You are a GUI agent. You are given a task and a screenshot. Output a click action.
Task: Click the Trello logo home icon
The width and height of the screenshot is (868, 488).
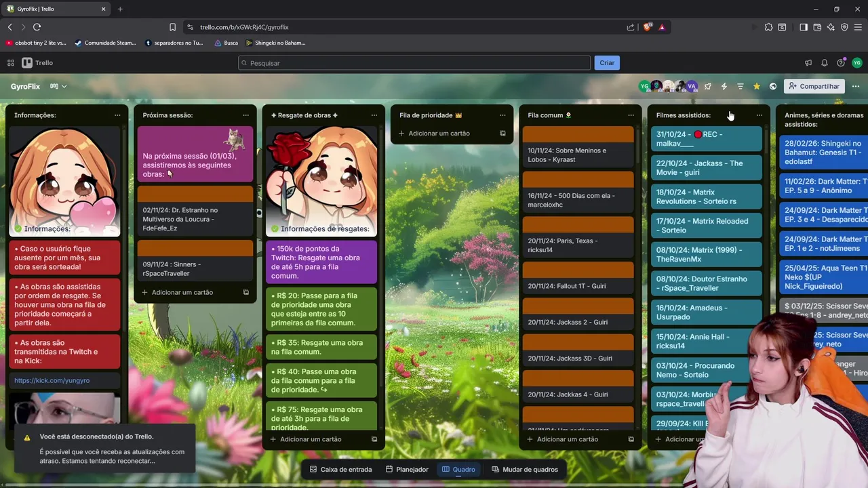coord(37,63)
